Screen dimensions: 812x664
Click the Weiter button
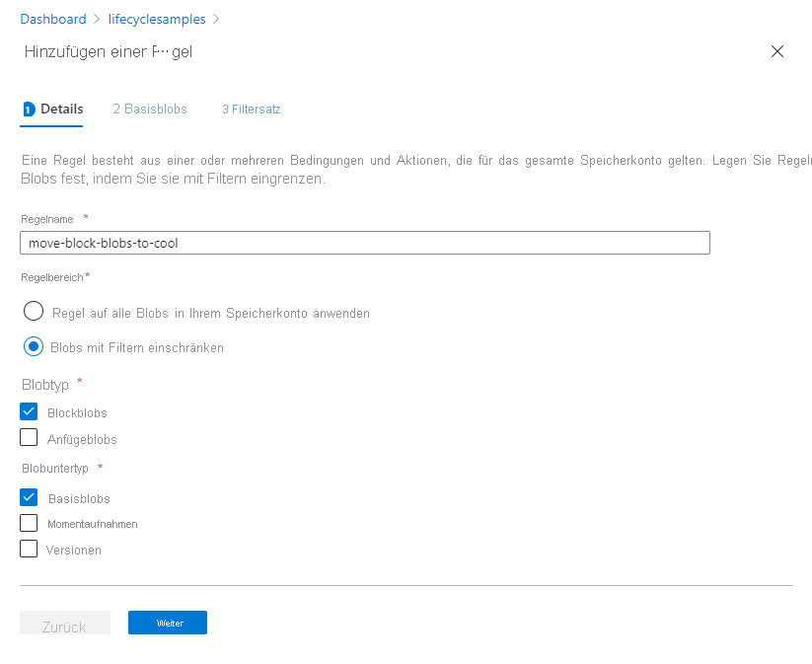point(167,623)
